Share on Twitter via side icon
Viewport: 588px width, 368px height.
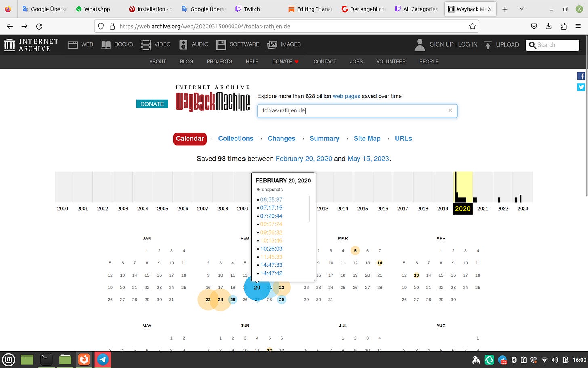point(581,87)
